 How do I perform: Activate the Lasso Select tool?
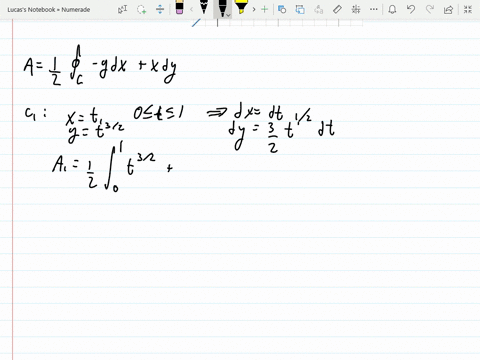142,9
